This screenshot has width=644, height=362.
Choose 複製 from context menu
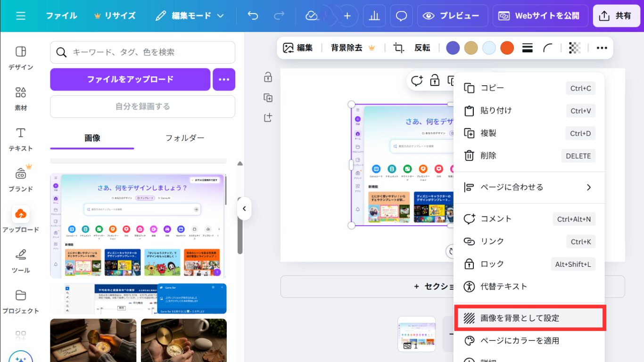(528, 133)
